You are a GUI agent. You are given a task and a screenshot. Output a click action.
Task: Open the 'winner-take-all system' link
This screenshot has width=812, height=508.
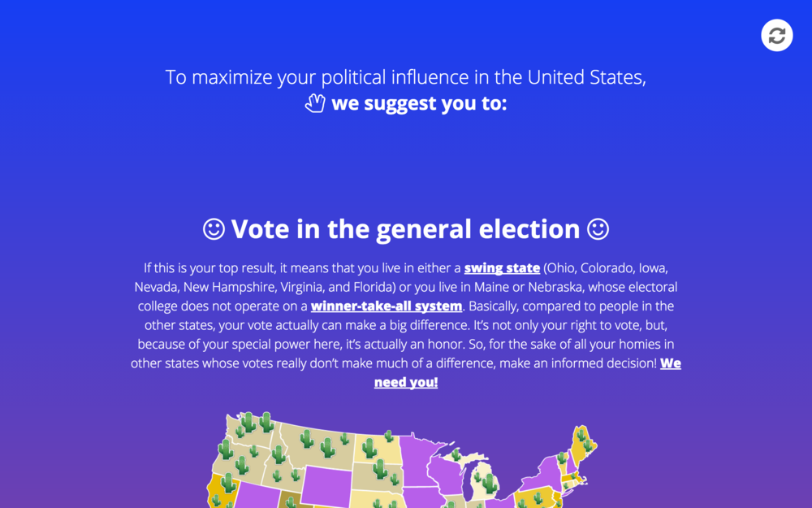pos(387,306)
